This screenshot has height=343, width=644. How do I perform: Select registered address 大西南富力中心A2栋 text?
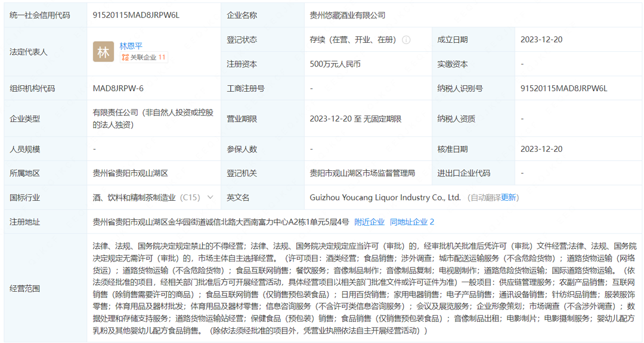271,222
